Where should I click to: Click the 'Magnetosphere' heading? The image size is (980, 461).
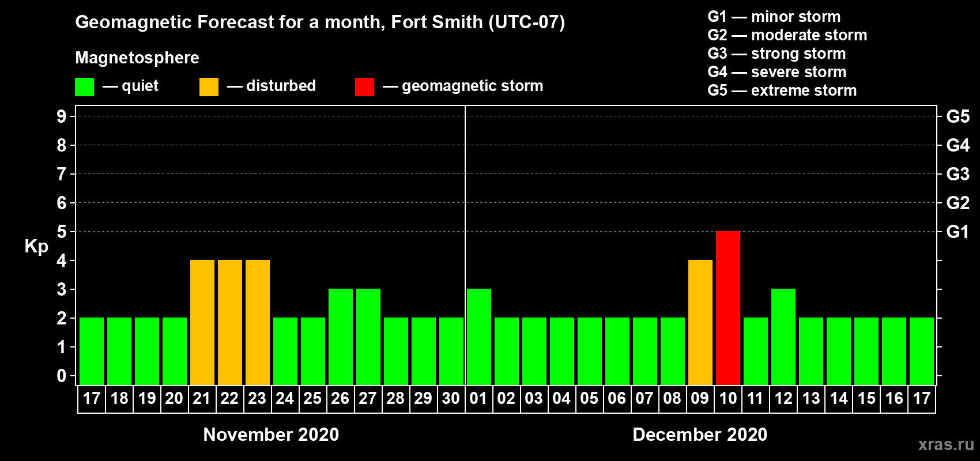(137, 58)
